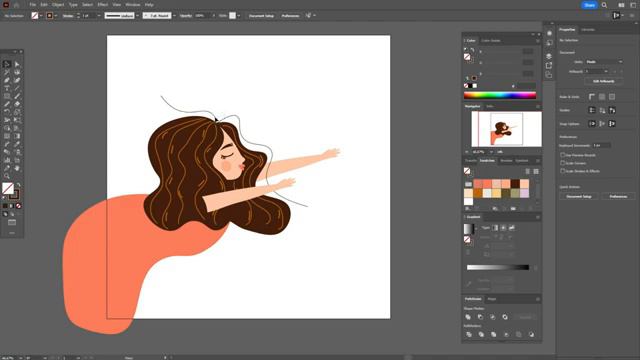The height and width of the screenshot is (360, 640).
Task: Select the Hand tool
Action: (17, 168)
